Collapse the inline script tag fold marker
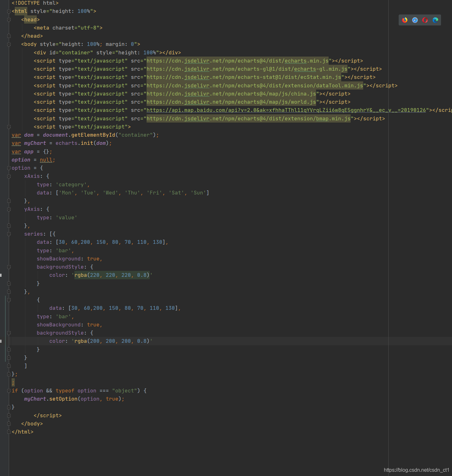Image resolution: width=452 pixels, height=476 pixels. (x=9, y=127)
